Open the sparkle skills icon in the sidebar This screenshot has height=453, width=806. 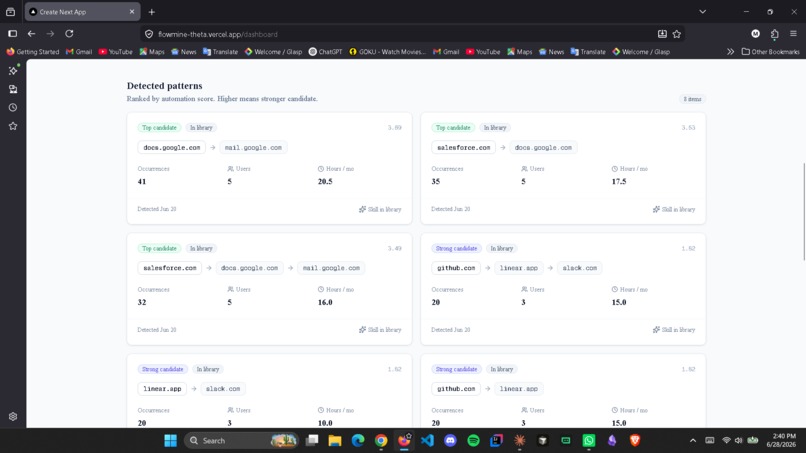coord(13,70)
